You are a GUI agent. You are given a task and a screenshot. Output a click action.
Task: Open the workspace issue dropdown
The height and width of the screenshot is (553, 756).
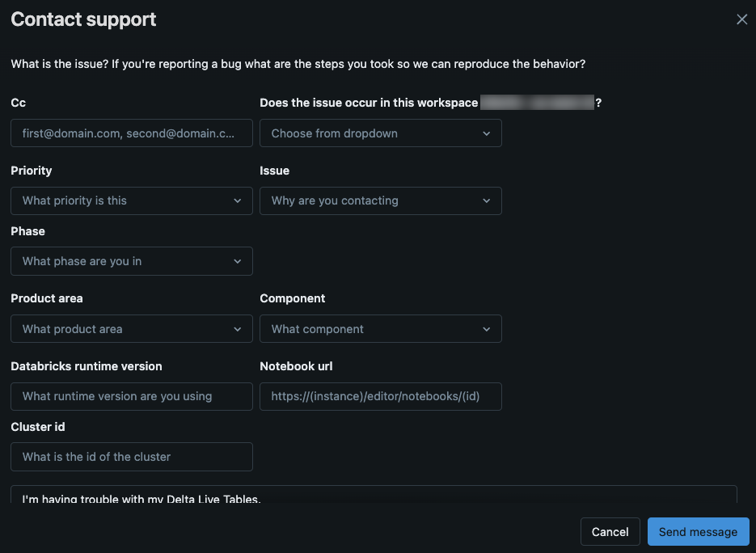(x=380, y=133)
